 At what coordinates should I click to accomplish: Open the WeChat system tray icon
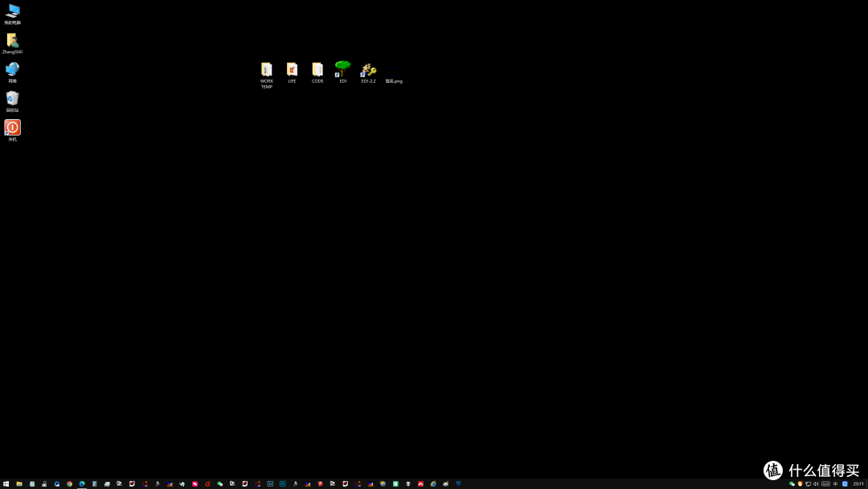click(792, 483)
